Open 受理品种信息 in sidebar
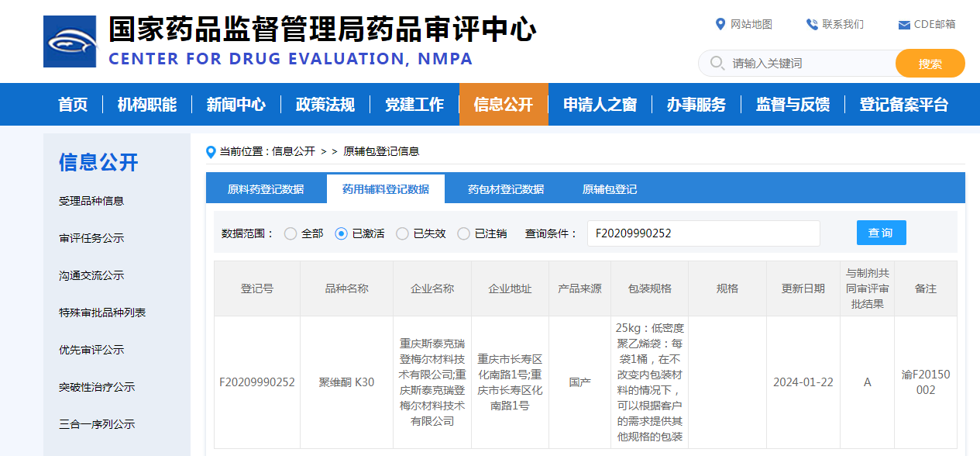980x456 pixels. pyautogui.click(x=91, y=201)
